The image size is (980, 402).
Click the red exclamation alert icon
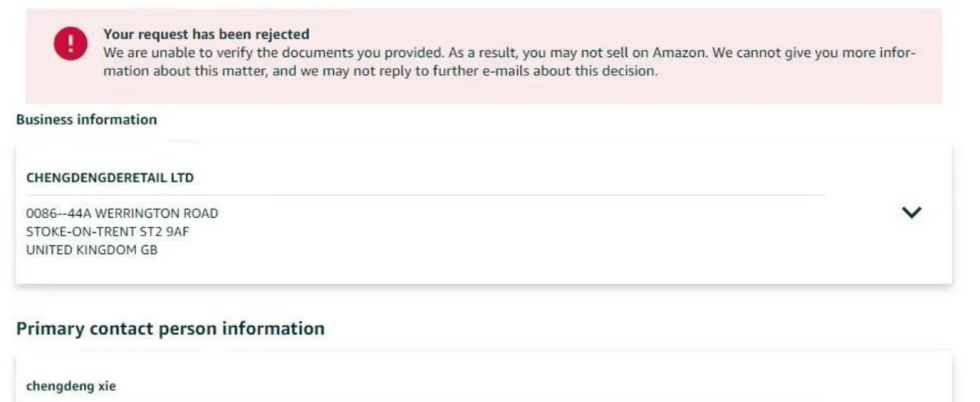click(x=71, y=44)
